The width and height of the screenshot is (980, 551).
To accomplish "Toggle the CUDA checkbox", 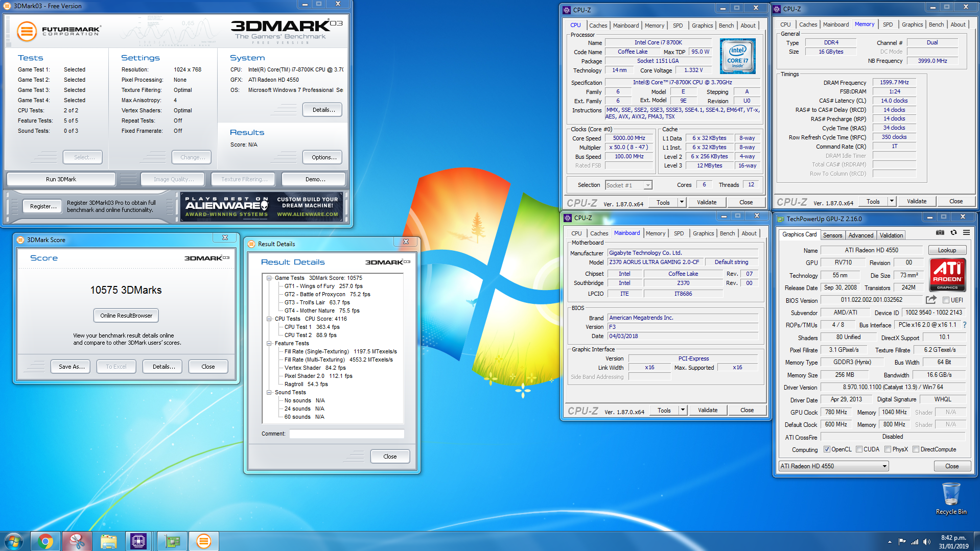I will click(x=859, y=449).
